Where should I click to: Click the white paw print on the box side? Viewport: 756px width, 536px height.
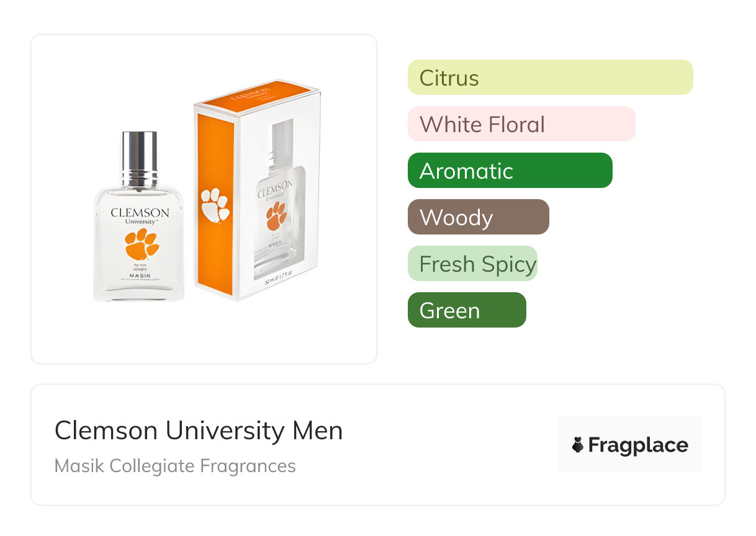[x=215, y=205]
